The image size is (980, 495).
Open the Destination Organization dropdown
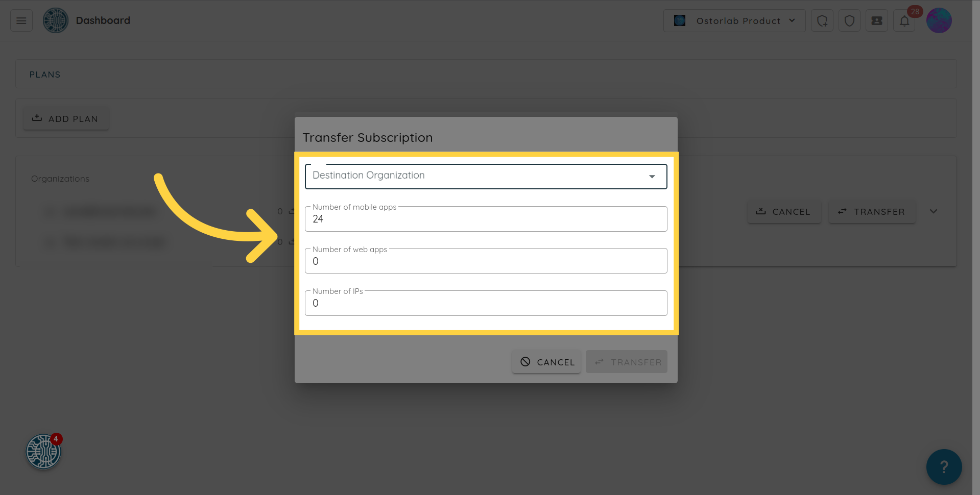point(486,176)
